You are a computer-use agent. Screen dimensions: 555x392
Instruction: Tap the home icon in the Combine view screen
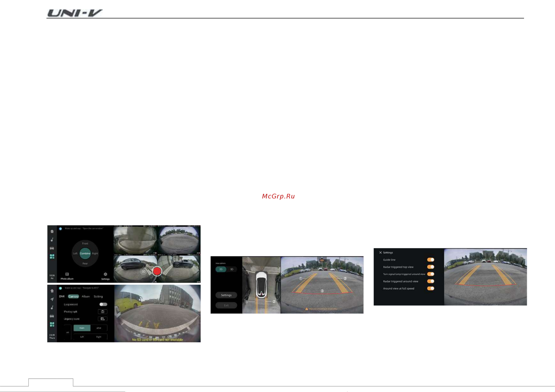[52, 231]
